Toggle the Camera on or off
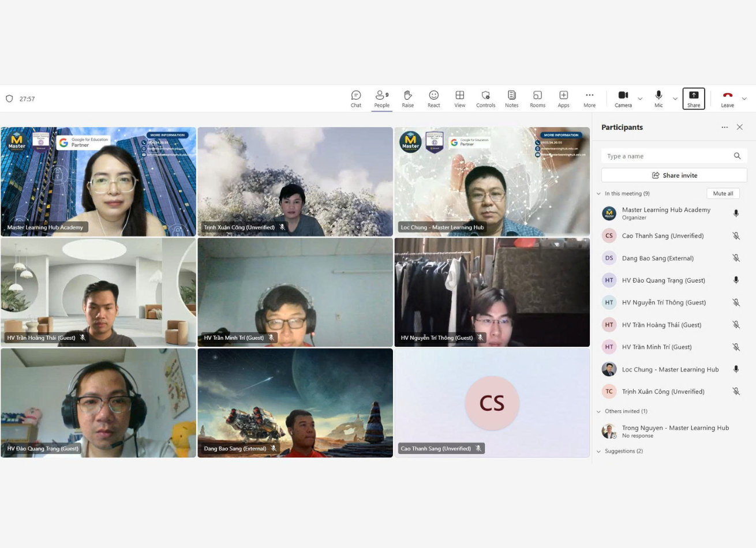This screenshot has width=756, height=548. [x=623, y=99]
